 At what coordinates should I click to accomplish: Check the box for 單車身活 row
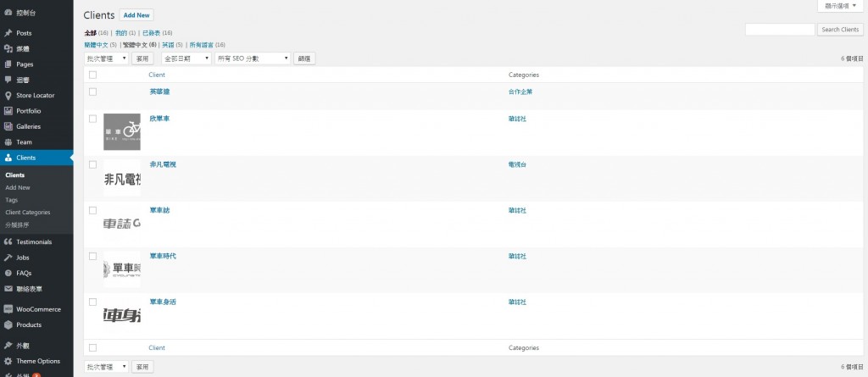click(x=92, y=302)
